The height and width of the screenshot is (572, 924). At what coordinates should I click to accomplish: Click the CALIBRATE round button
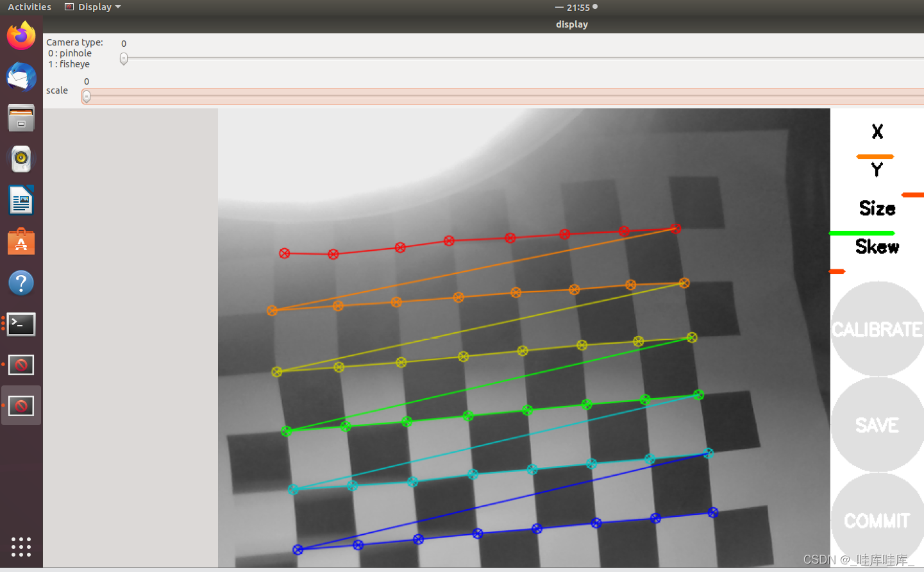click(x=877, y=329)
